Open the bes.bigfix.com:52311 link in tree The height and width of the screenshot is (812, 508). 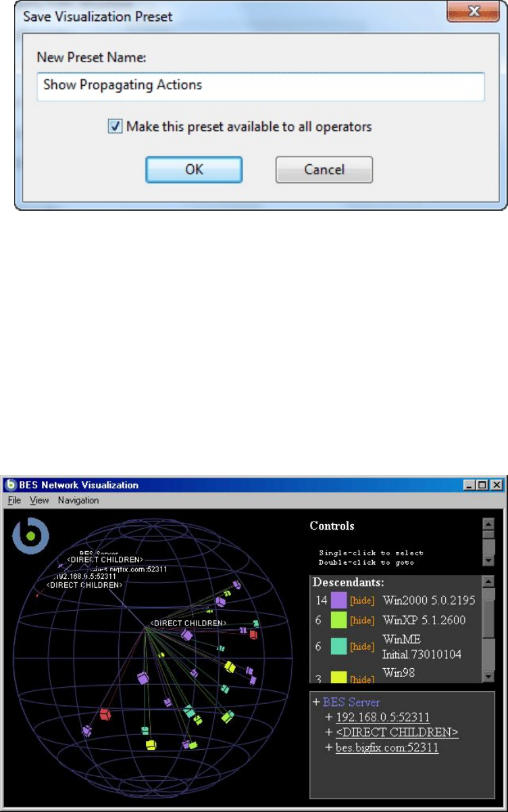387,748
